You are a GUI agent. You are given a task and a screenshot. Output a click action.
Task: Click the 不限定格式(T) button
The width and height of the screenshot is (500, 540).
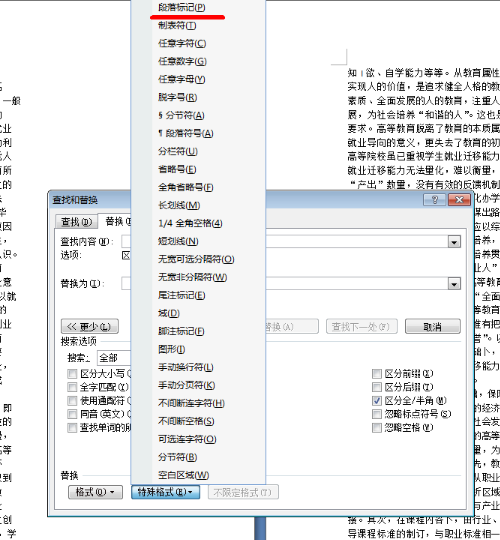pos(243,492)
